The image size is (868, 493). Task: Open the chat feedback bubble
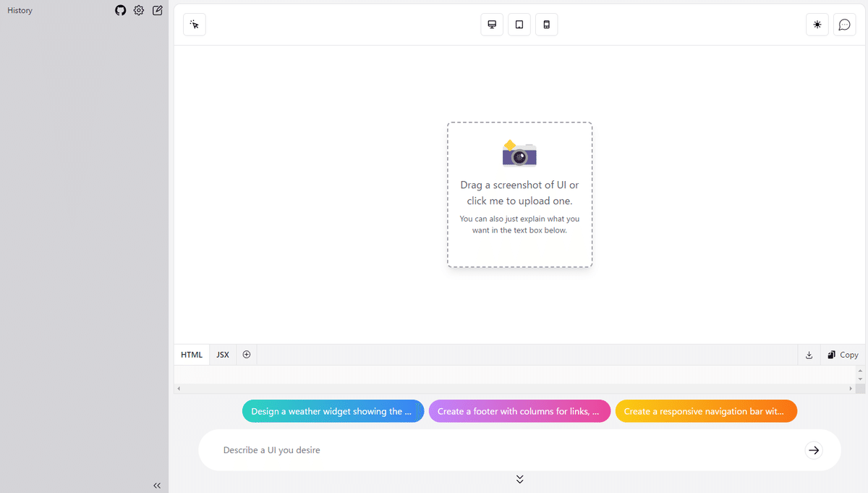844,24
